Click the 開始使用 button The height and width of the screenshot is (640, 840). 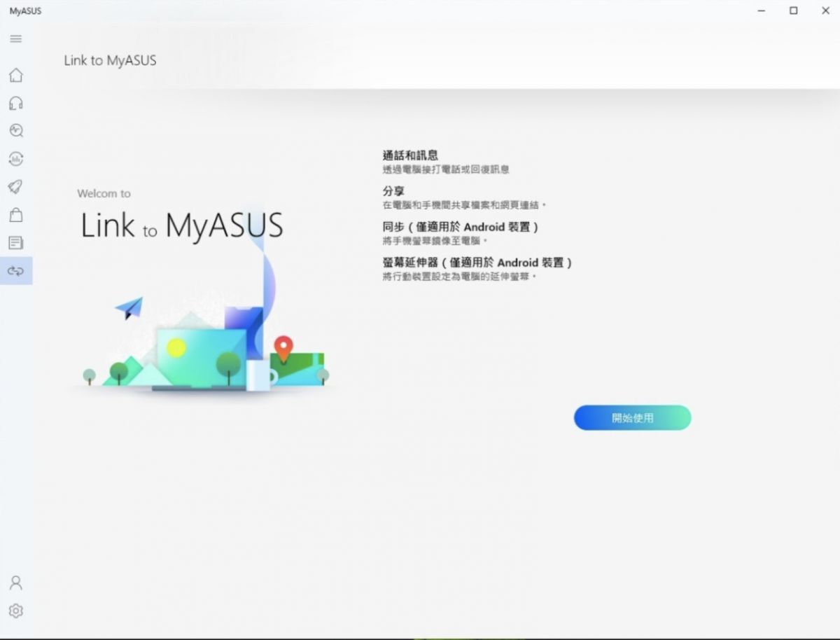click(x=633, y=417)
